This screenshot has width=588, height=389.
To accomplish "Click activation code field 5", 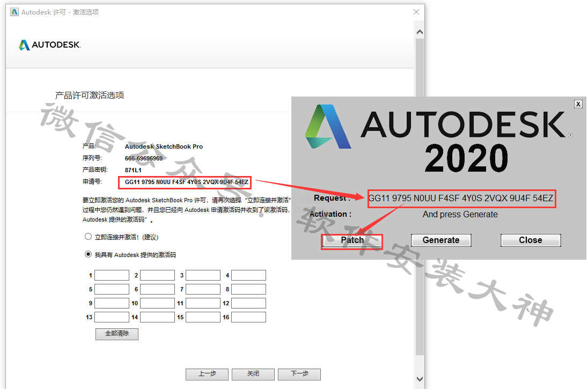I will coord(112,289).
